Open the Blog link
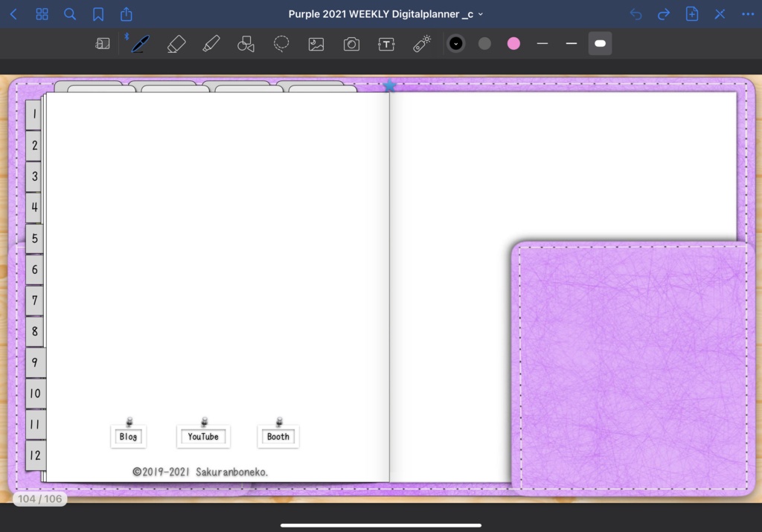The width and height of the screenshot is (762, 532). click(x=128, y=436)
